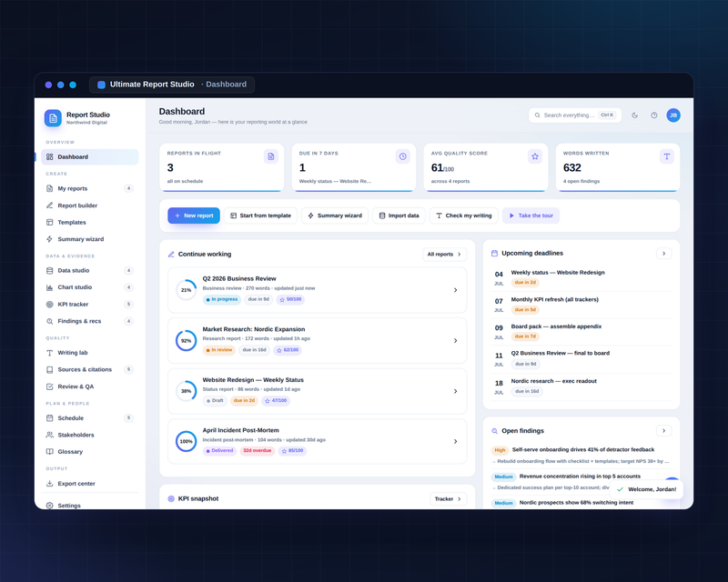The width and height of the screenshot is (728, 582).
Task: Click the Dashboard grid icon in sidebar
Action: pyautogui.click(x=50, y=157)
